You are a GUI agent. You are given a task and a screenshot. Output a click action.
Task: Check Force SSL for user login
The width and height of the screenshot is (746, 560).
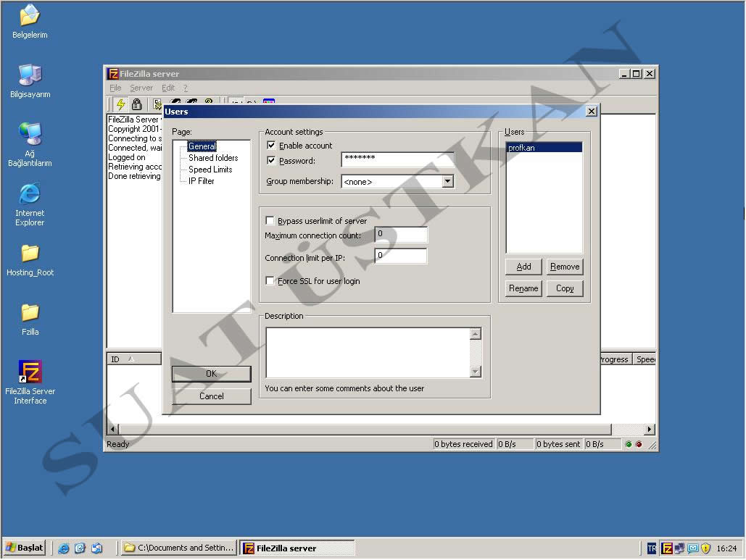(x=270, y=281)
